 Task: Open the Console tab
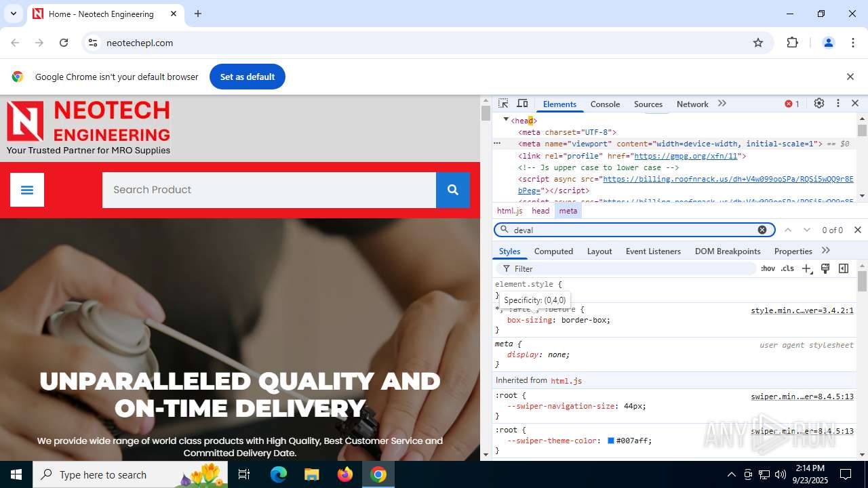(x=605, y=104)
